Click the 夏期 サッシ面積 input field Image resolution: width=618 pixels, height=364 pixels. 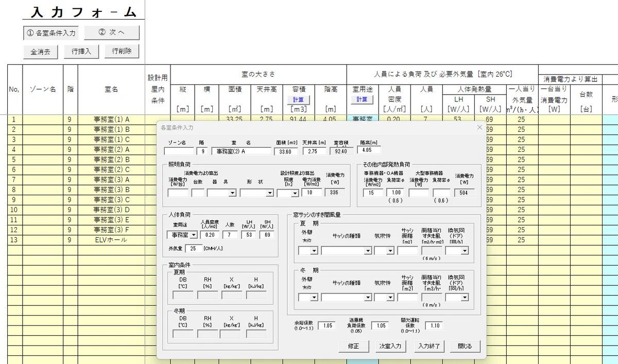[x=407, y=251]
